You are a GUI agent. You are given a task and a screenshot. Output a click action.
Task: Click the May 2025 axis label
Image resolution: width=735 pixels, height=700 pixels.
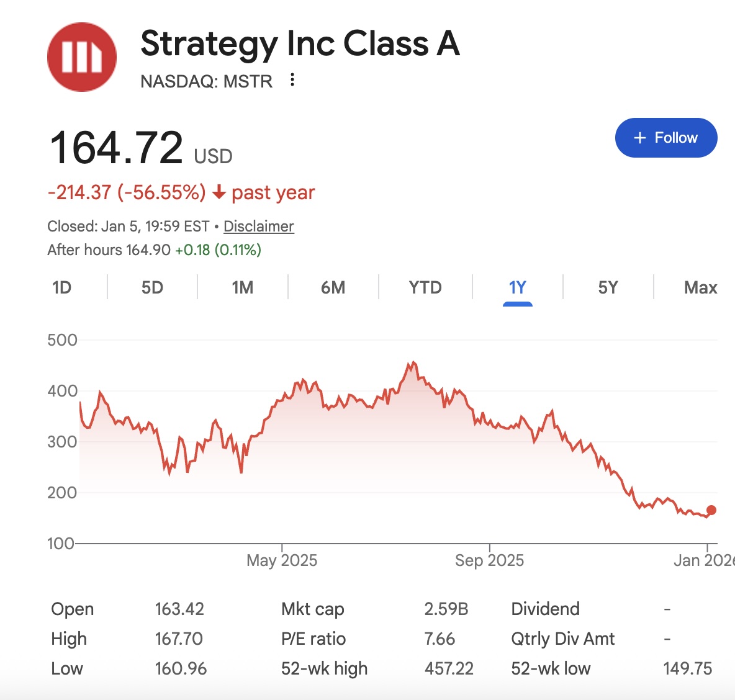coord(282,560)
